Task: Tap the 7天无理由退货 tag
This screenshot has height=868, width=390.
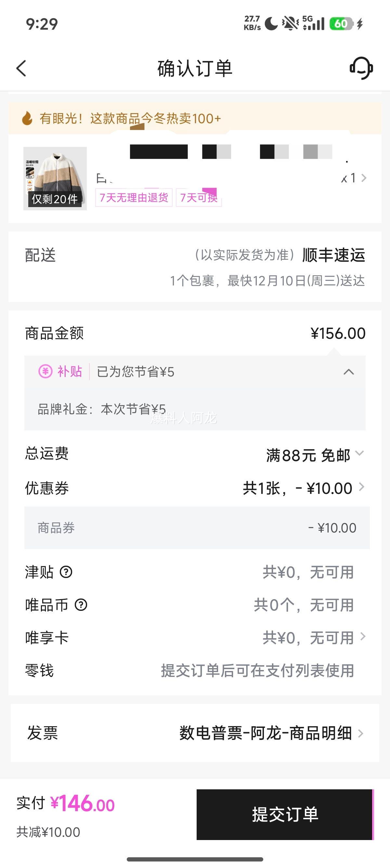Action: tap(134, 197)
